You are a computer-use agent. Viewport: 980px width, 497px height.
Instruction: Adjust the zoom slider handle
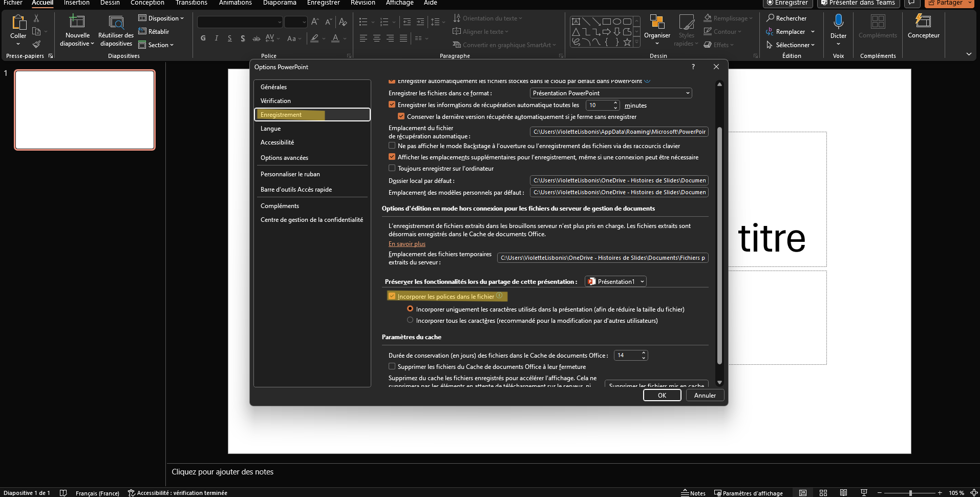[x=910, y=493]
